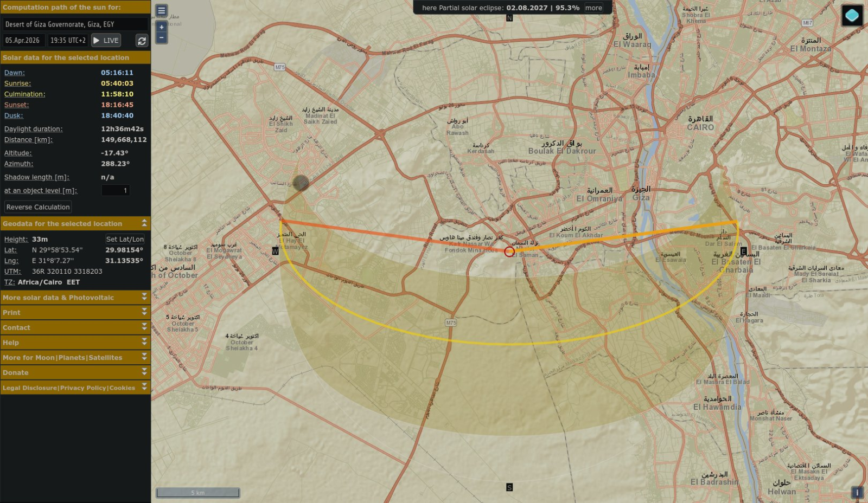Open the hamburger menu on the map
868x503 pixels.
coord(161,10)
